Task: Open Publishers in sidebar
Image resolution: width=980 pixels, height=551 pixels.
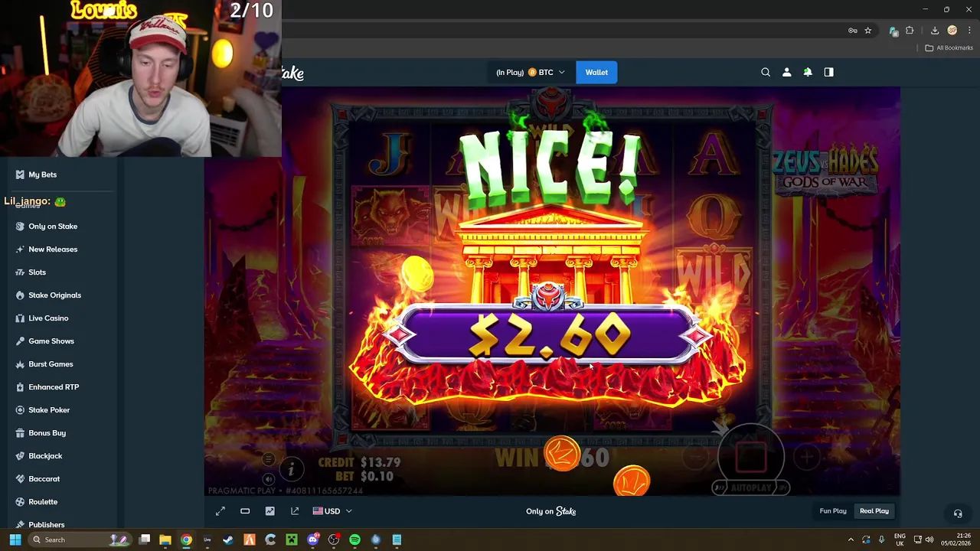Action: coord(46,524)
